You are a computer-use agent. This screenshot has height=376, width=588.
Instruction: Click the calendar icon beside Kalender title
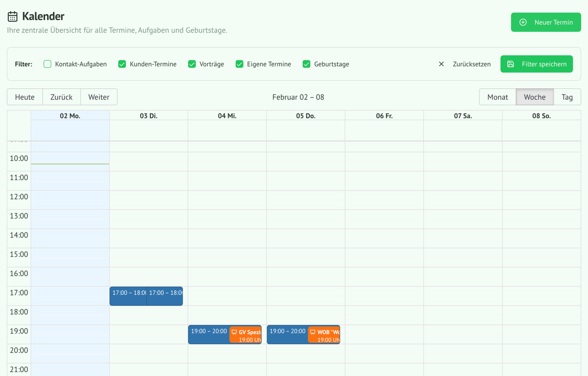point(12,16)
